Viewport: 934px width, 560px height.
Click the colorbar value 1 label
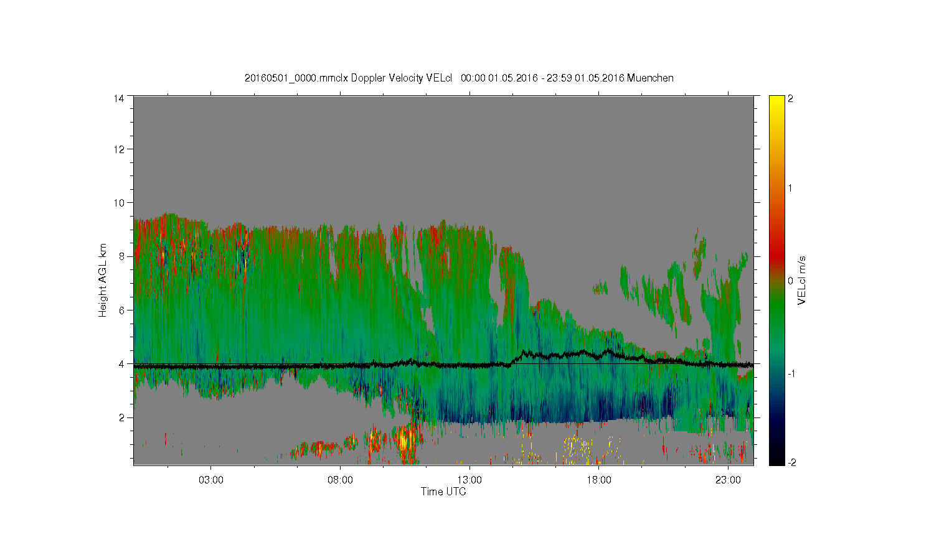(790, 189)
